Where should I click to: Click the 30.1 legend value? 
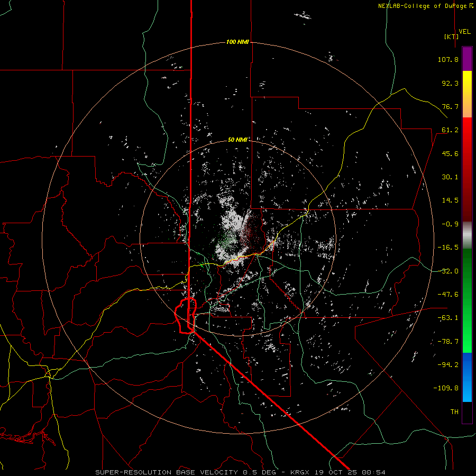point(450,177)
